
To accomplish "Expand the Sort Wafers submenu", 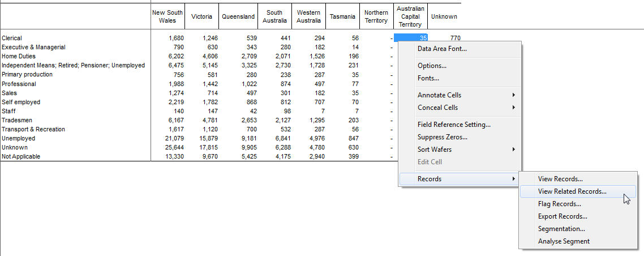I will [x=434, y=150].
